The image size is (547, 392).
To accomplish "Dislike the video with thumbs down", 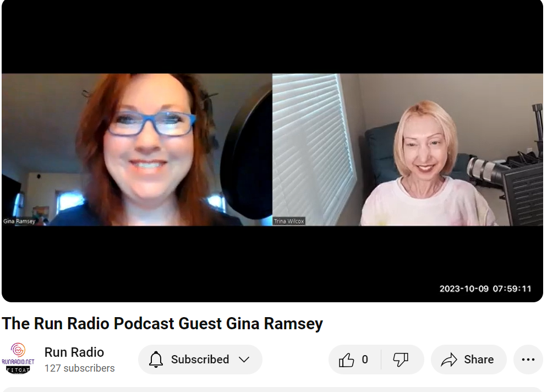I will pyautogui.click(x=401, y=360).
